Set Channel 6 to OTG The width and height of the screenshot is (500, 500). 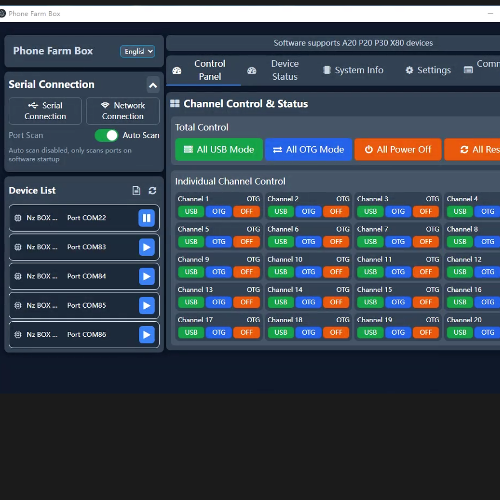[x=308, y=242]
